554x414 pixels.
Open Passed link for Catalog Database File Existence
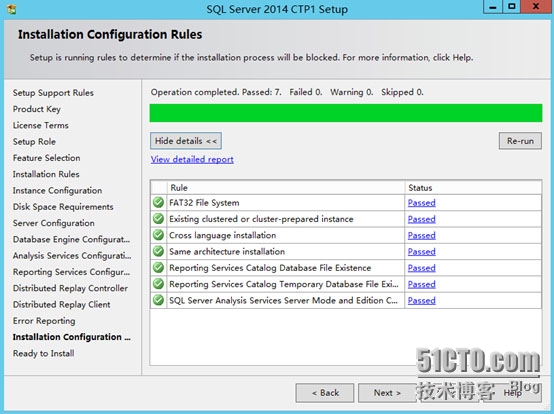point(422,268)
